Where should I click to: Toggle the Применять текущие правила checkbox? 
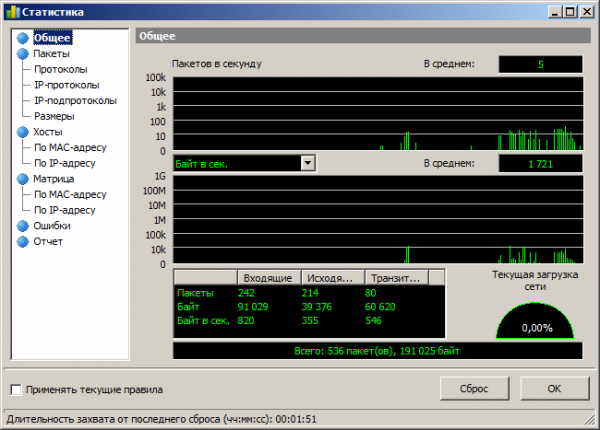click(15, 389)
